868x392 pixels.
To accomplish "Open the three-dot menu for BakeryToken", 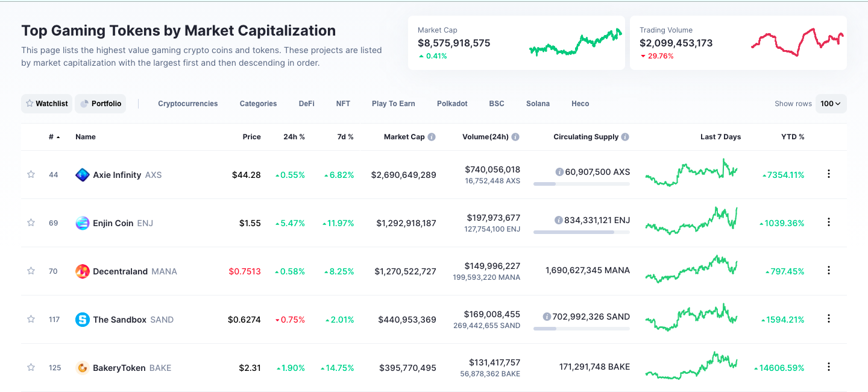I will pyautogui.click(x=829, y=367).
